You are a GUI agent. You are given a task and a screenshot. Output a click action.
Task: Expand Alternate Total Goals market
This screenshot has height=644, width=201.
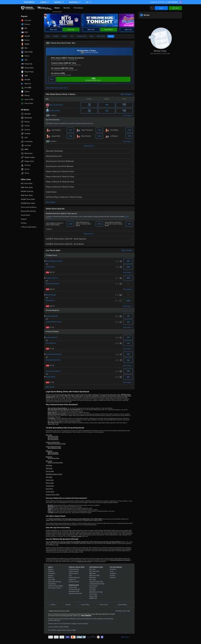(89, 151)
